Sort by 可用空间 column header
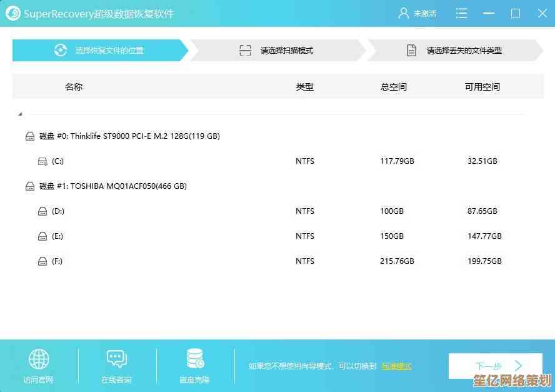 [482, 87]
